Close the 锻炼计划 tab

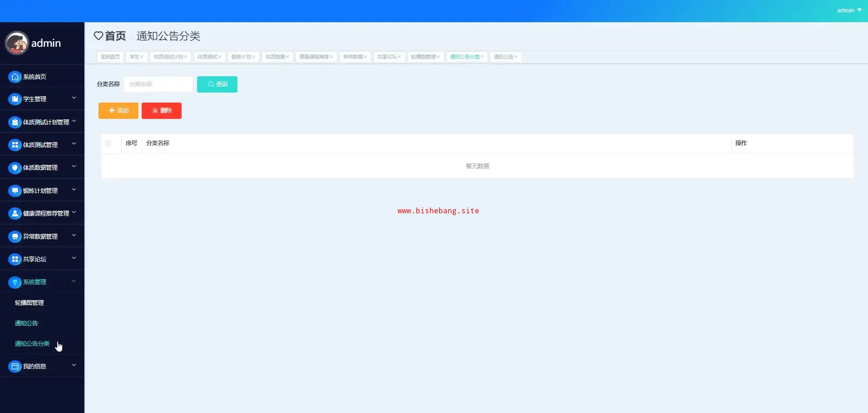click(254, 57)
